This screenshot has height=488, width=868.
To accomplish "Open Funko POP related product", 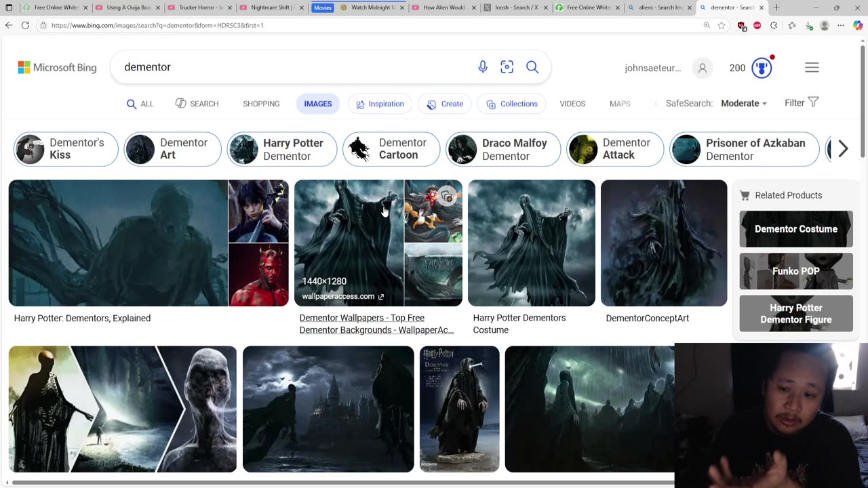I will [796, 271].
